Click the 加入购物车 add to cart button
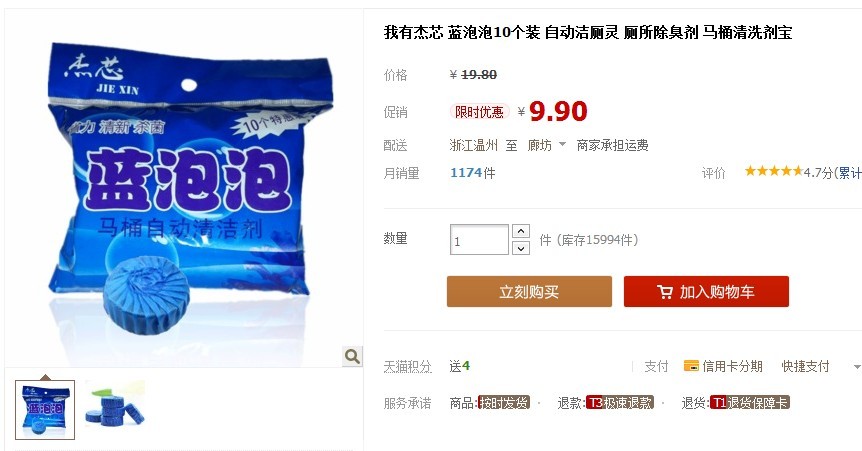862x451 pixels. [706, 292]
